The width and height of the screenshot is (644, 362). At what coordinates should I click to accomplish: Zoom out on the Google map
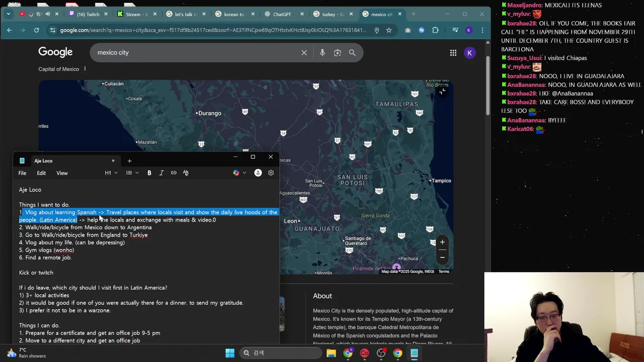click(442, 257)
